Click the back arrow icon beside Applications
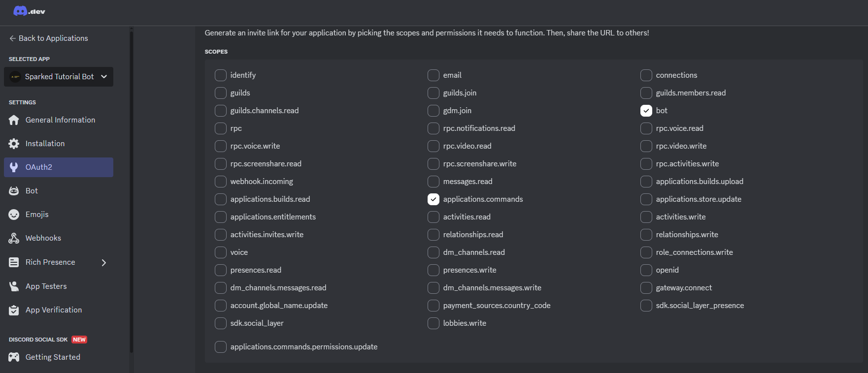The image size is (868, 373). click(12, 38)
